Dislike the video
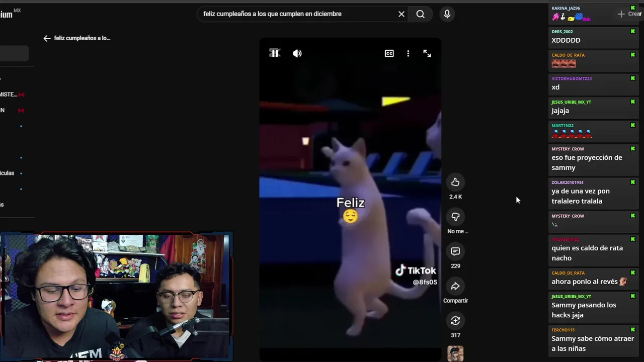 pos(455,217)
